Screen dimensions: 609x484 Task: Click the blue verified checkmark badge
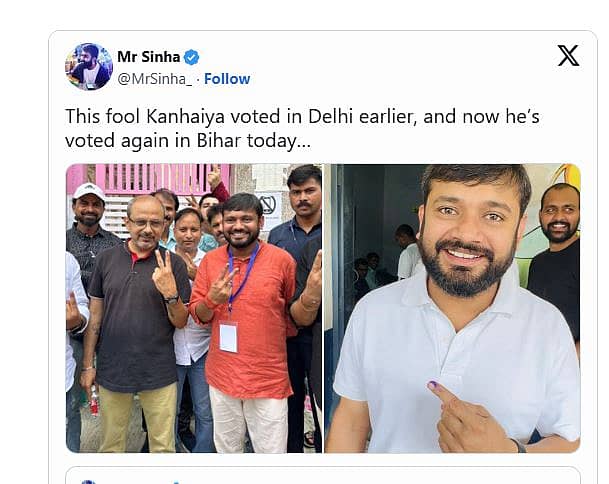(191, 57)
